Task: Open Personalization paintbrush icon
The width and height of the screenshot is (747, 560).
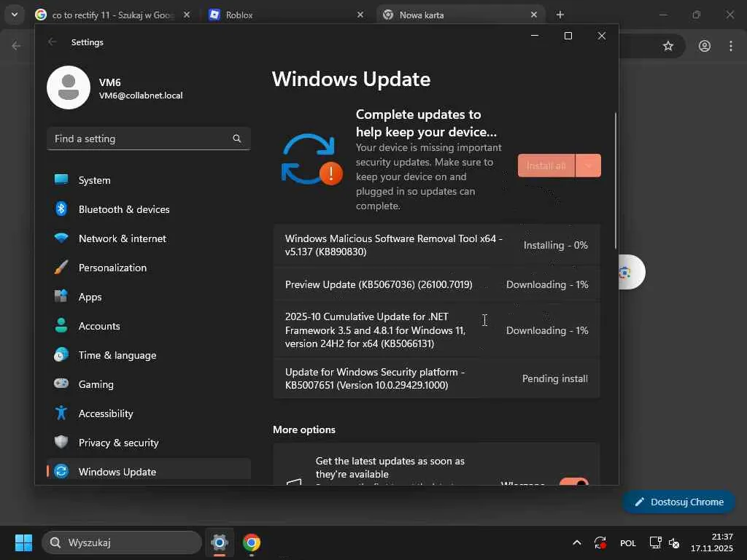Action: click(61, 267)
